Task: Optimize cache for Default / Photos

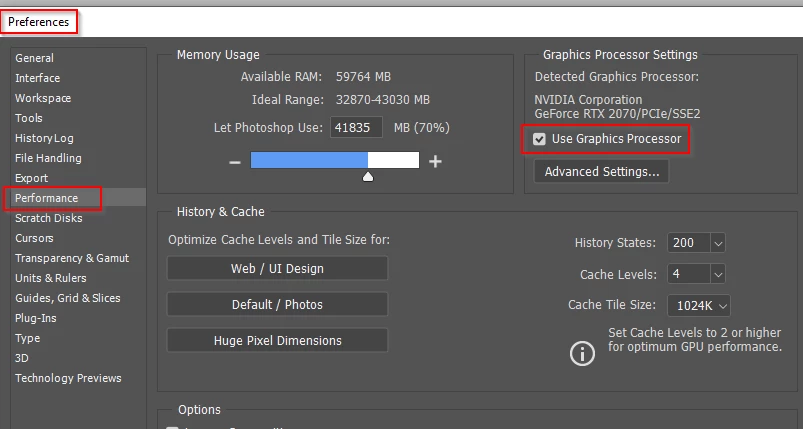Action: pos(278,305)
